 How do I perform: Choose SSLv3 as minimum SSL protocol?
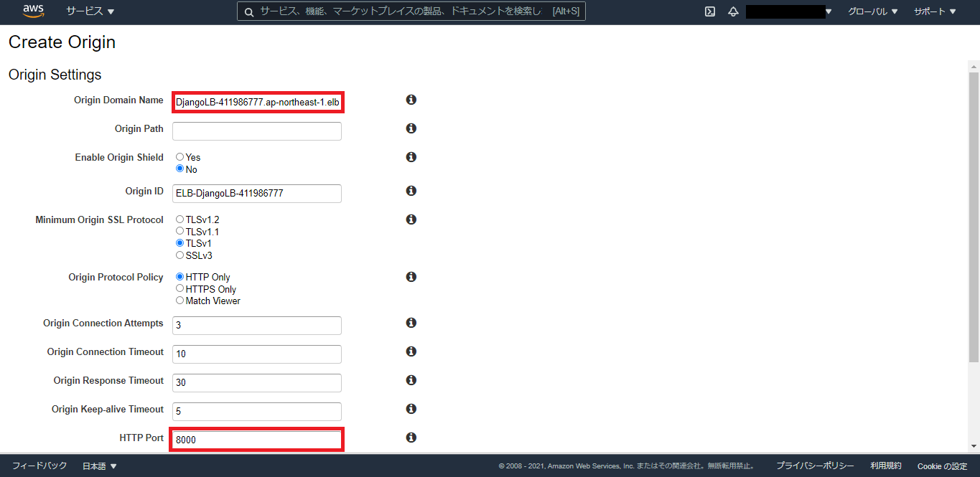point(179,255)
